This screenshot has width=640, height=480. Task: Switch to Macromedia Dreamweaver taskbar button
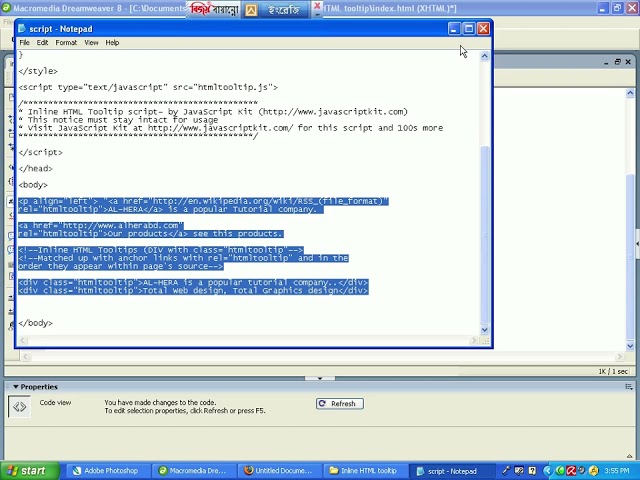(x=191, y=470)
